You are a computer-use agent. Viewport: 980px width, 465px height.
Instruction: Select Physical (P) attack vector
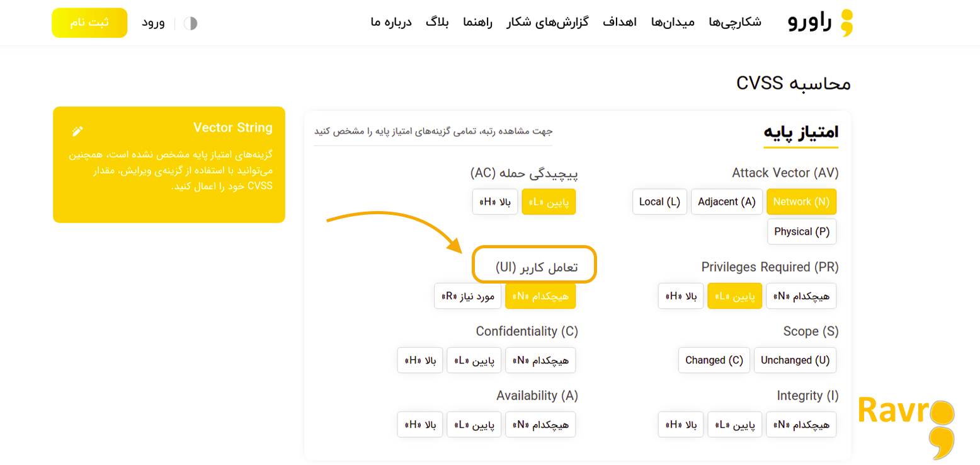click(x=802, y=231)
